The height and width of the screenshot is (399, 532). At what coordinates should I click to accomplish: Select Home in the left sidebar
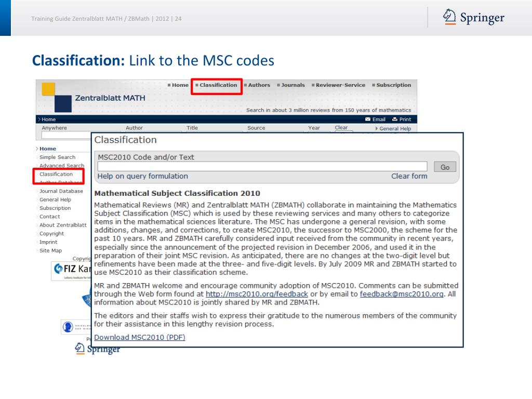[47, 149]
